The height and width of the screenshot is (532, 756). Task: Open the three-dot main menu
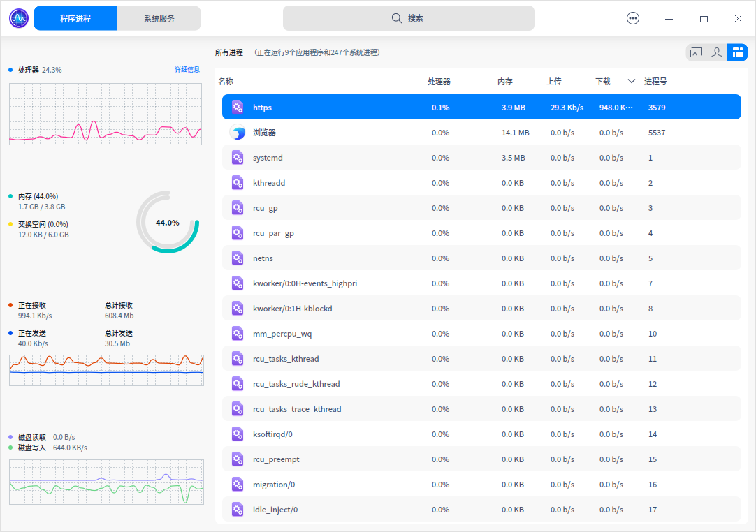(633, 19)
